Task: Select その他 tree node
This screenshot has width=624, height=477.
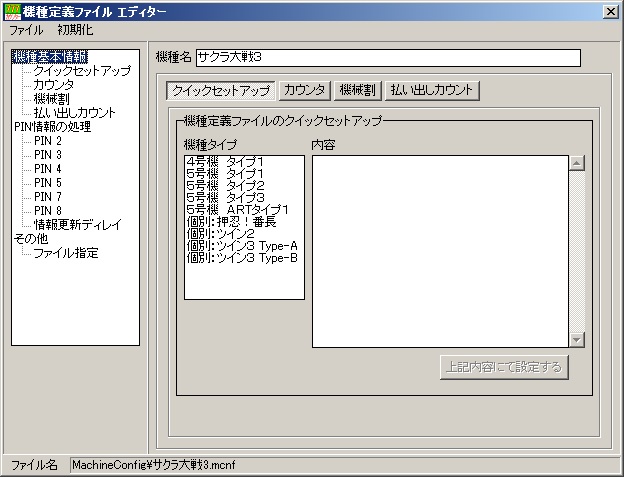Action: [x=31, y=239]
